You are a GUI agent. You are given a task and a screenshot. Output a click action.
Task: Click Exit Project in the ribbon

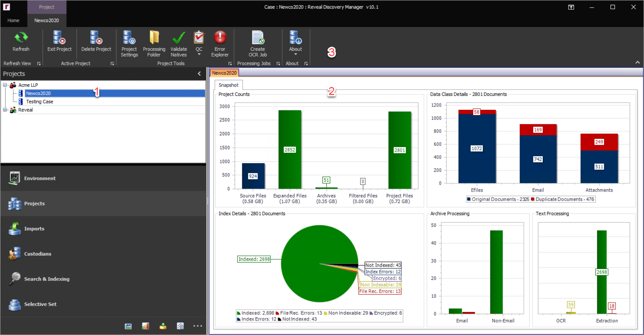point(59,42)
